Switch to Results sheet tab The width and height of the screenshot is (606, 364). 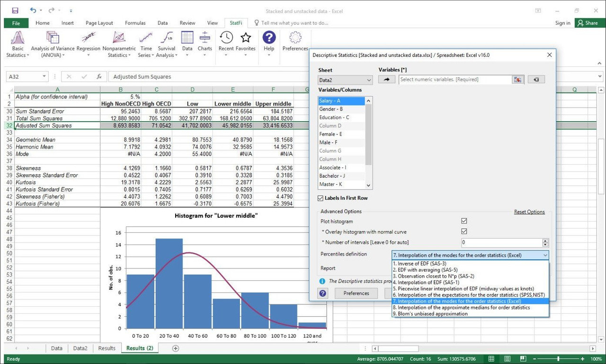tap(107, 348)
